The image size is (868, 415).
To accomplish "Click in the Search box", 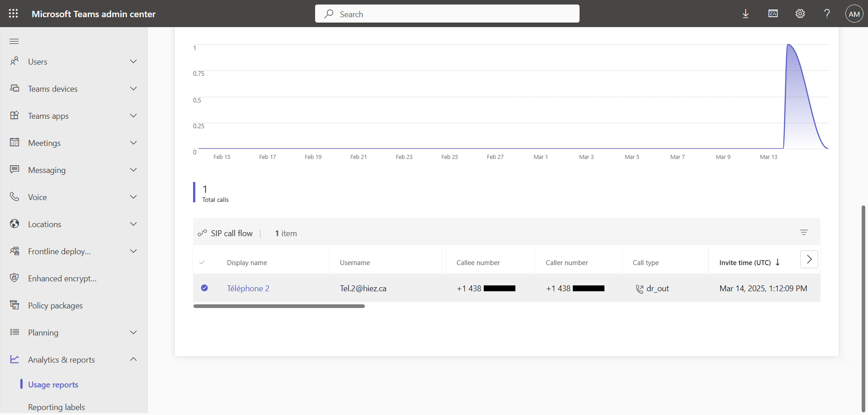I will coord(447,14).
